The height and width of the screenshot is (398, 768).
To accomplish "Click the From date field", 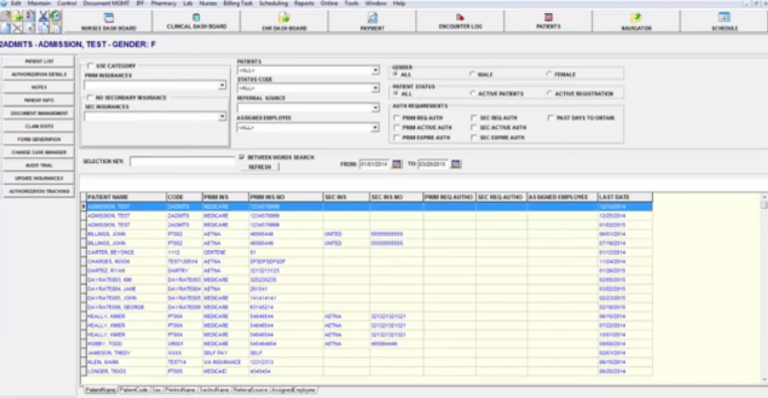I will pyautogui.click(x=374, y=164).
